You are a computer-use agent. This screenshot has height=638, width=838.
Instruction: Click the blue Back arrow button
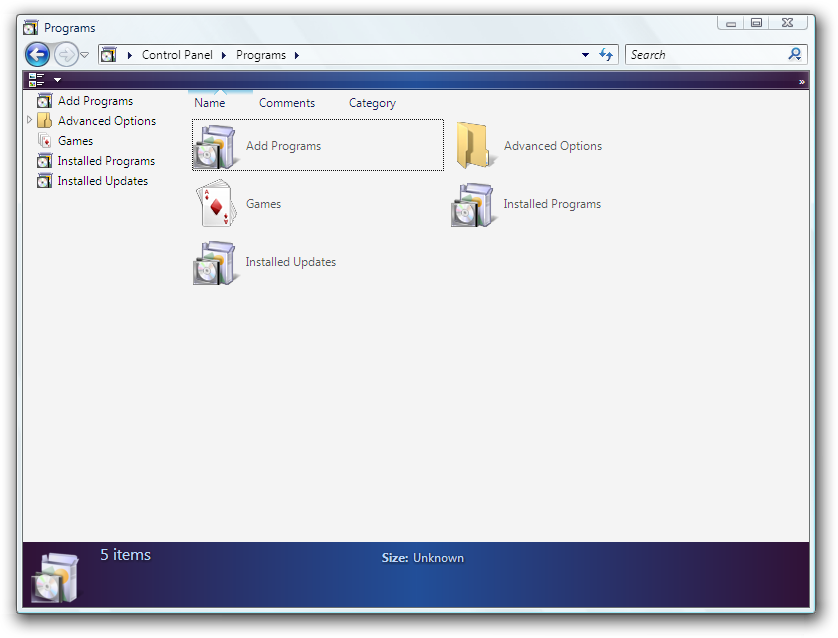tap(37, 55)
